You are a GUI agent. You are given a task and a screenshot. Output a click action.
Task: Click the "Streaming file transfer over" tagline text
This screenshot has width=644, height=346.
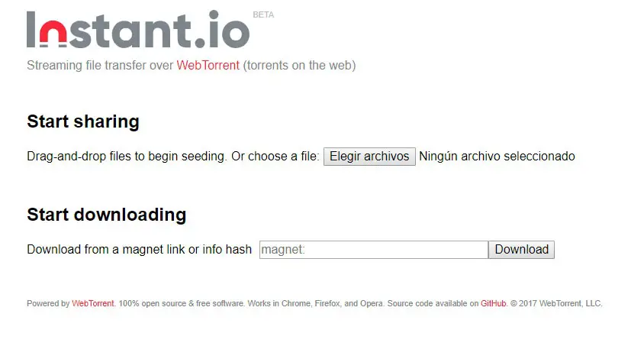[x=100, y=65]
